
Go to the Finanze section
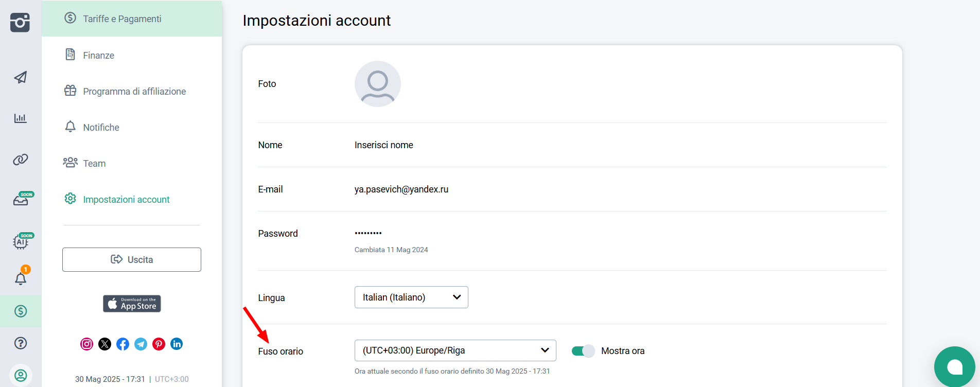click(98, 55)
